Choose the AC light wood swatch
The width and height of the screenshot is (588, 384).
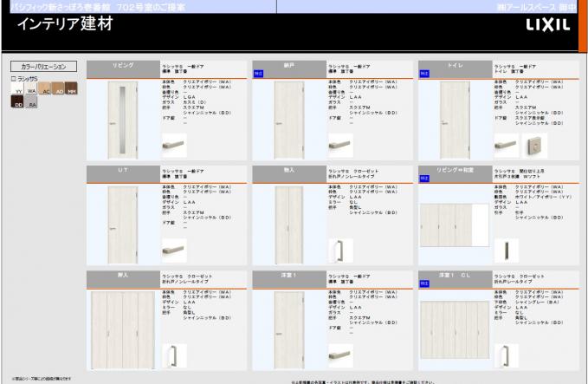[x=44, y=88]
